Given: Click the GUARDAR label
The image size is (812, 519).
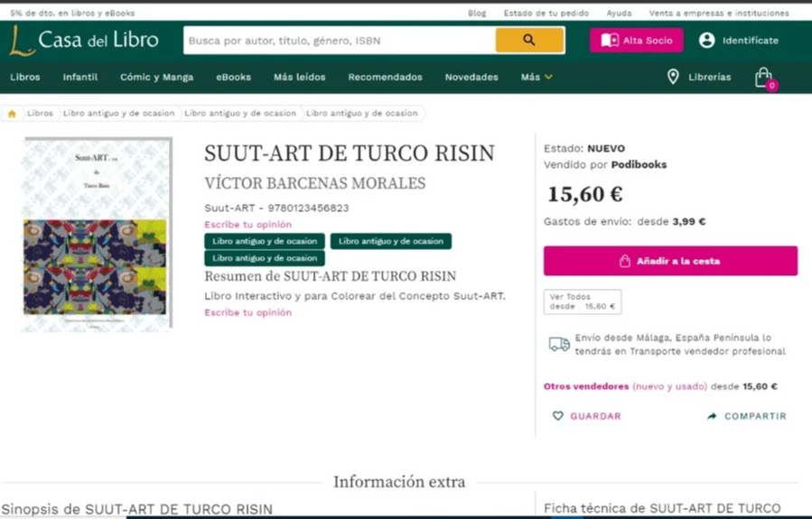Looking at the screenshot, I should [595, 416].
